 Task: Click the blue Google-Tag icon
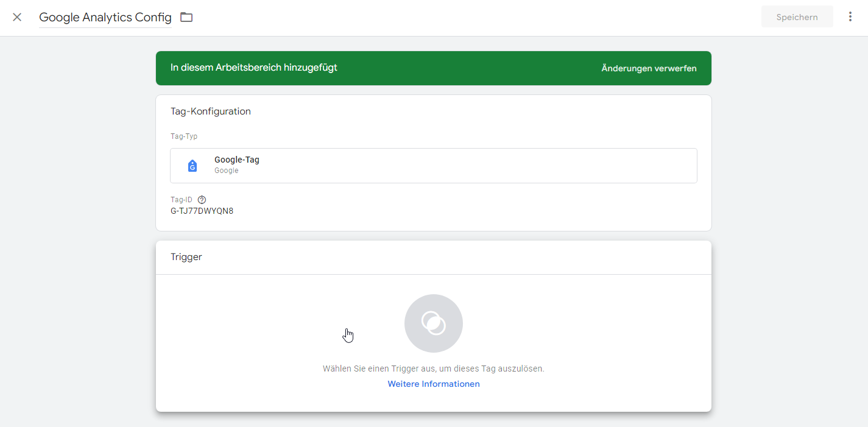(x=192, y=166)
